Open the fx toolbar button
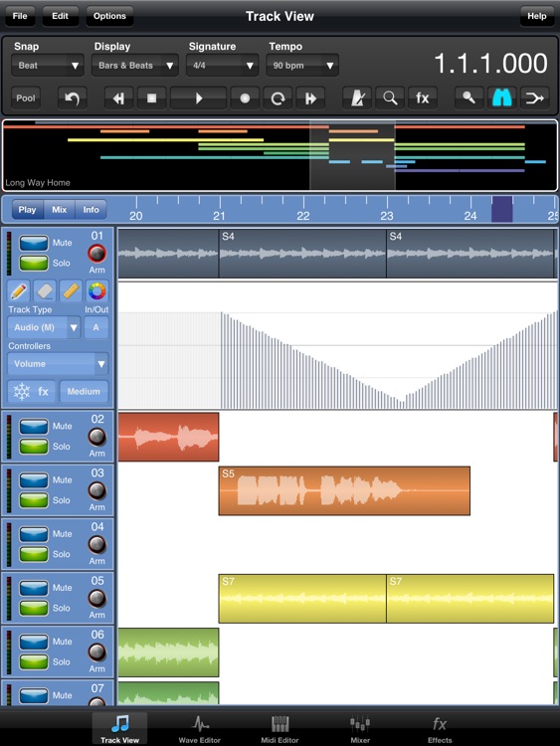 [x=423, y=98]
